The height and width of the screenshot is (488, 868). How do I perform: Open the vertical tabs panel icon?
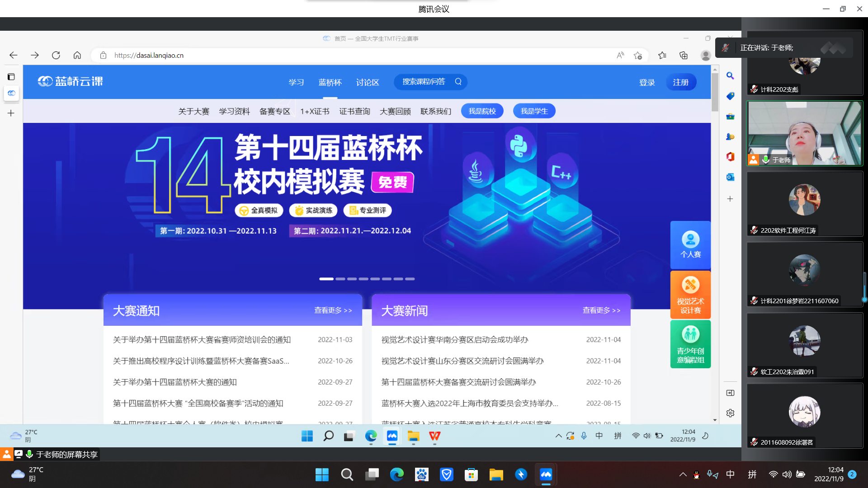[11, 77]
